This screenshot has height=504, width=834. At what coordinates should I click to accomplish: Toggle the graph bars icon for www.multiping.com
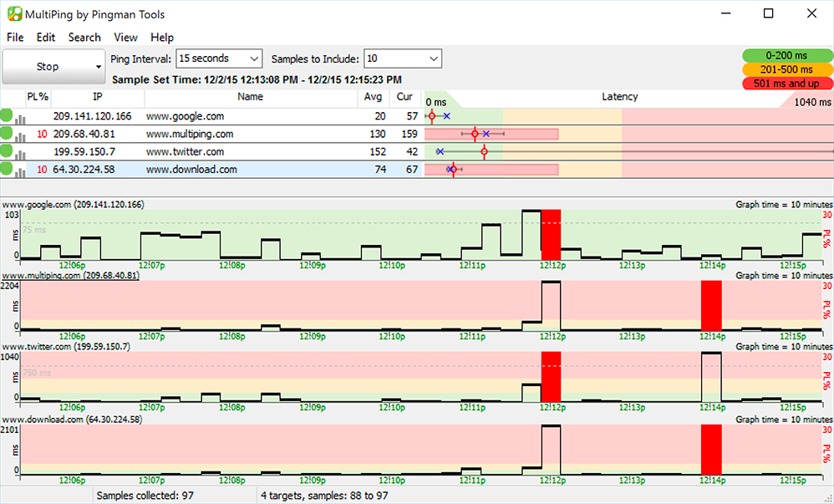(x=20, y=135)
